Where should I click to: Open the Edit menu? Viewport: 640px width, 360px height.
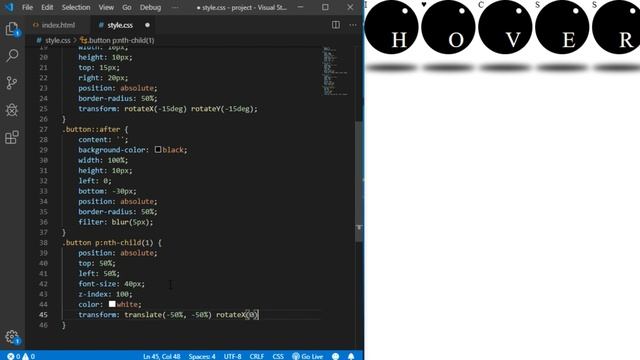[x=47, y=7]
